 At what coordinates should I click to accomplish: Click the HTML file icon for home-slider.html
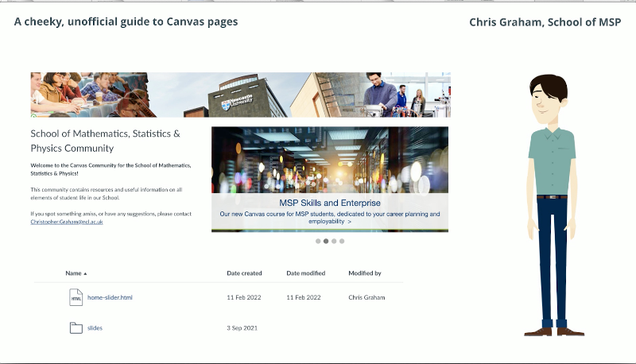pos(76,297)
